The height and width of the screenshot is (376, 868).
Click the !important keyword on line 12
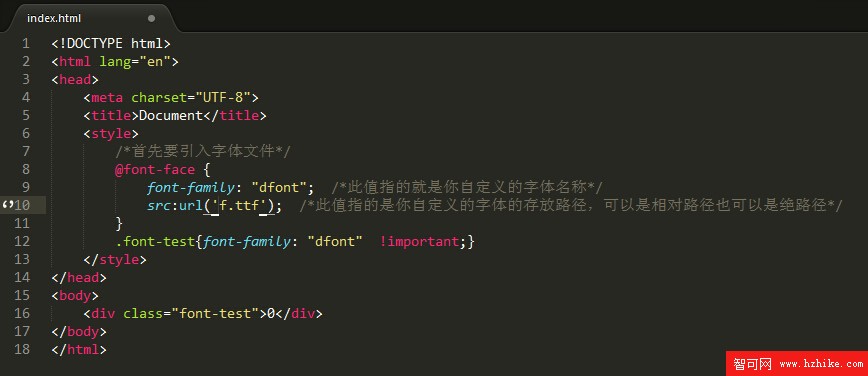point(420,241)
